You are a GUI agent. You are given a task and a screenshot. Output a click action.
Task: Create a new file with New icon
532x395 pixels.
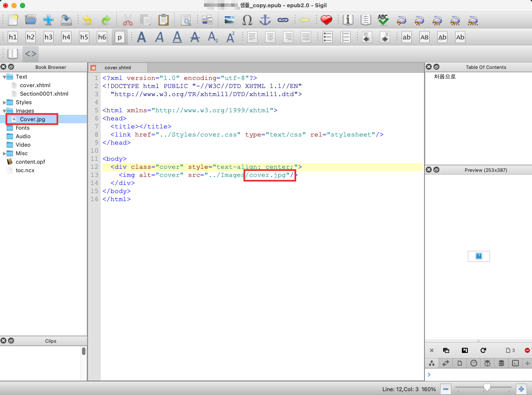[13, 20]
